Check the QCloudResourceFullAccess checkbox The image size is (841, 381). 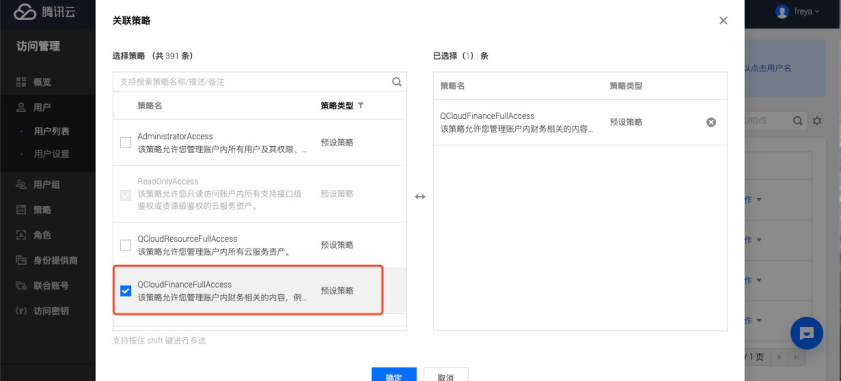(x=126, y=245)
